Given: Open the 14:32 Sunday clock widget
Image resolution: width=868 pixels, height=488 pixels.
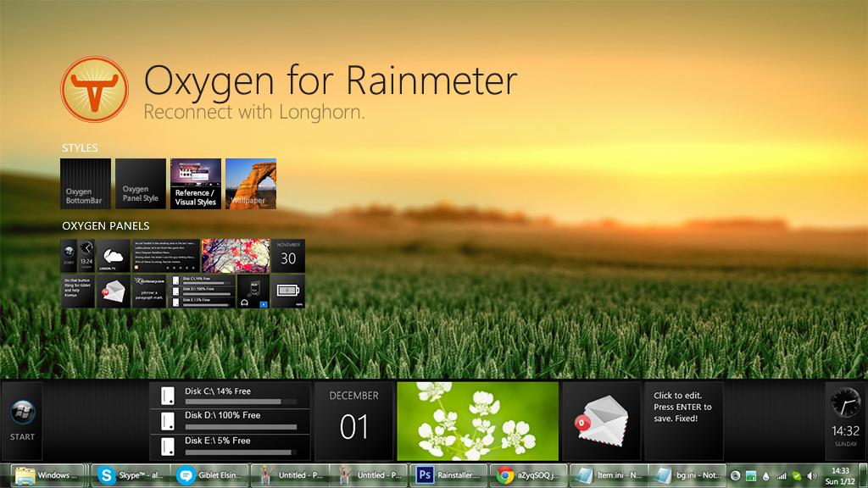Looking at the screenshot, I should click(x=843, y=421).
